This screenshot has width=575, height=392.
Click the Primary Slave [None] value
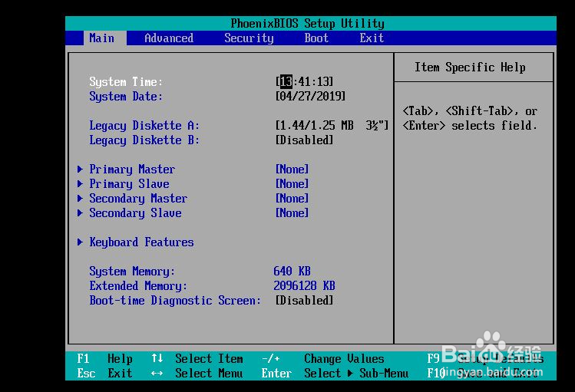pyautogui.click(x=292, y=184)
